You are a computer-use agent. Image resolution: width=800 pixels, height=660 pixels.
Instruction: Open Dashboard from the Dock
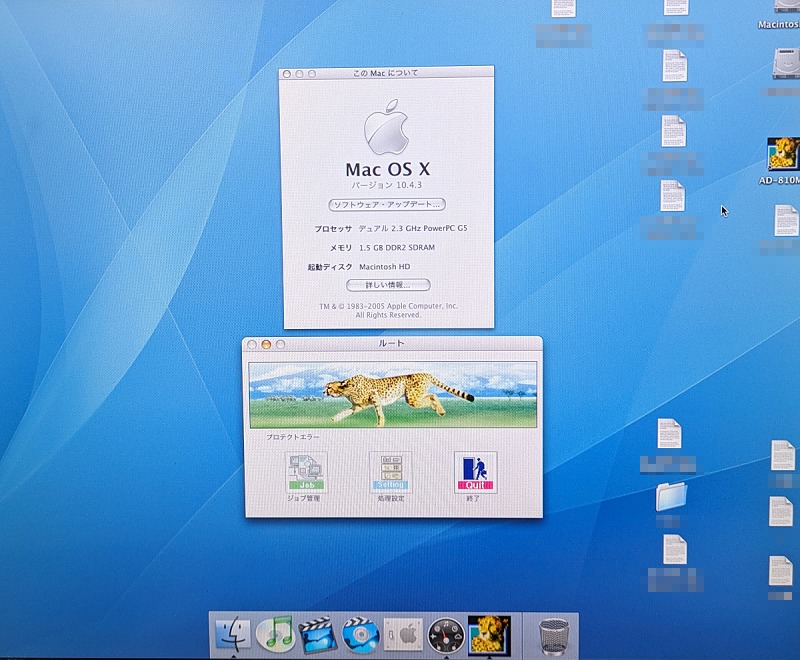[x=446, y=636]
